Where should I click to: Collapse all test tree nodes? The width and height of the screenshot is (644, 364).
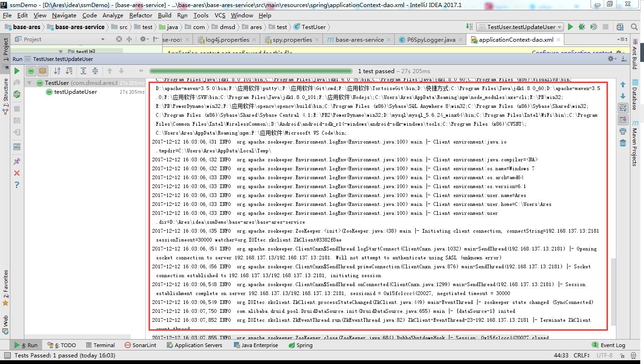click(95, 71)
